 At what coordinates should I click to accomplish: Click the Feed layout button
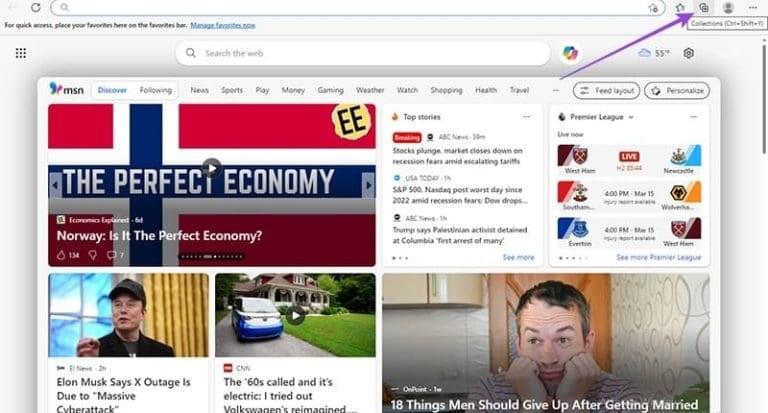[606, 91]
